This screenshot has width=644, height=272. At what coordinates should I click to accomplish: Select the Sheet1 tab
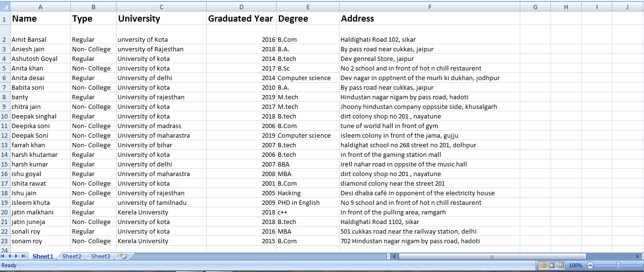point(43,257)
